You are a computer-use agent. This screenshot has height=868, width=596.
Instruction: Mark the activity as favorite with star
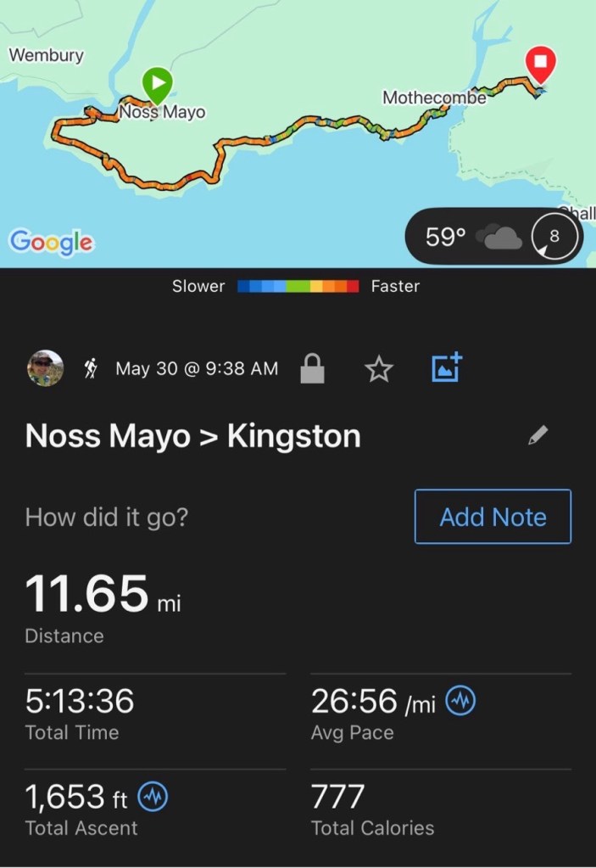[x=378, y=369]
